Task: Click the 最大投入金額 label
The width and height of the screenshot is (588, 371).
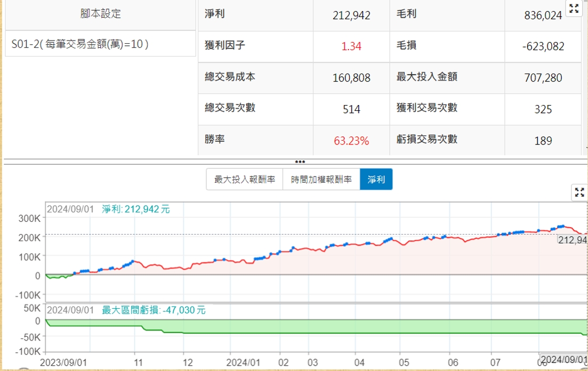Action: point(427,77)
